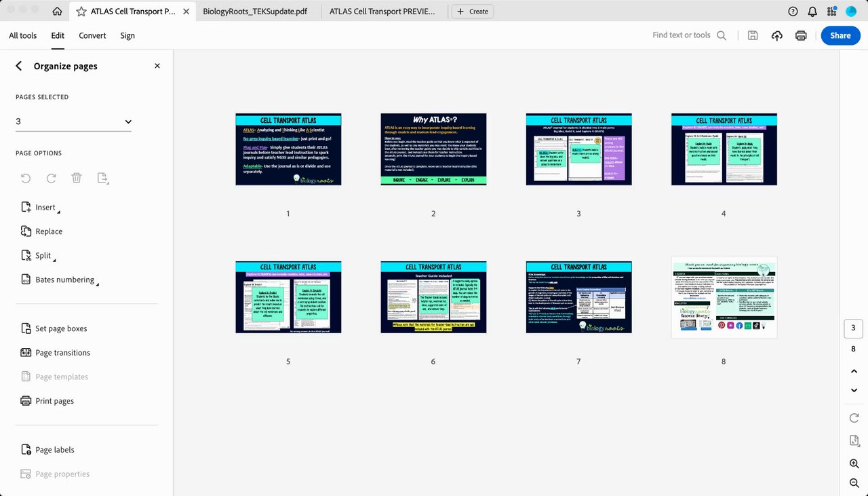Go to the Home icon
Image resolution: width=868 pixels, height=496 pixels.
57,12
